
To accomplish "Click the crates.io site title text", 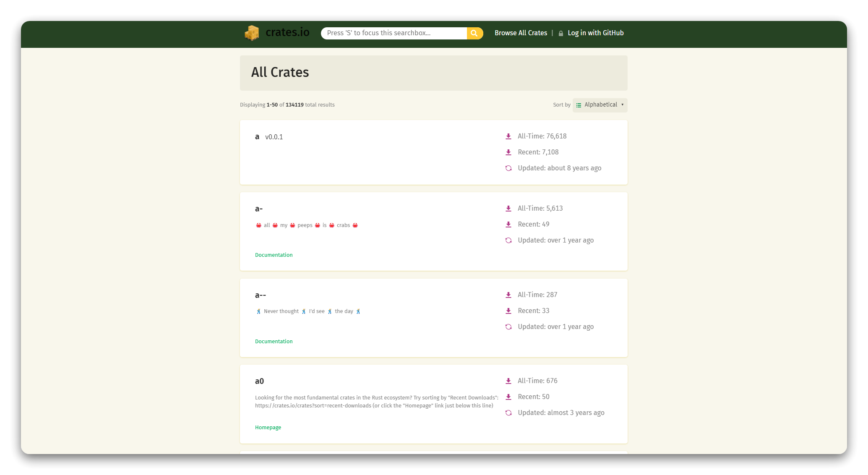I will [287, 32].
